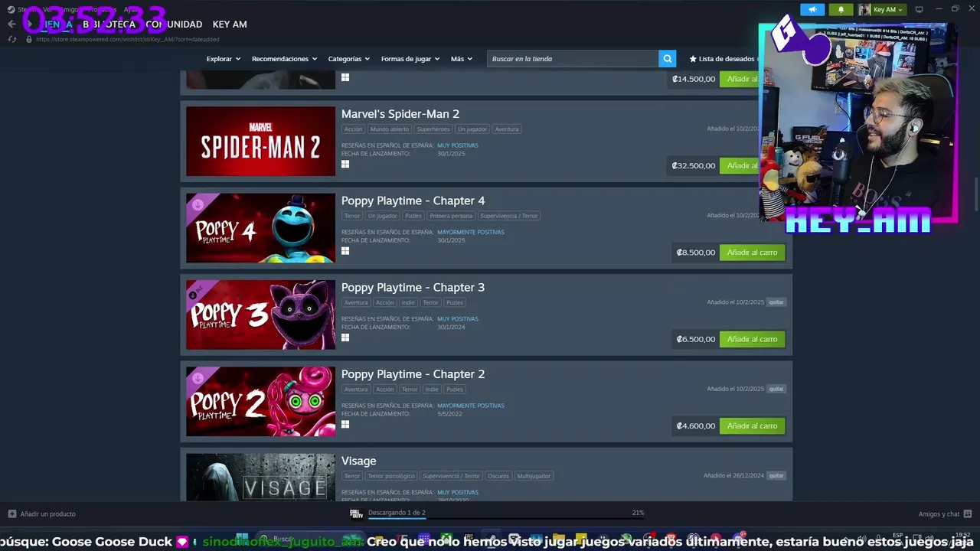
Task: Click the Supervivencia / Terror tag on Poppy 4
Action: 509,216
